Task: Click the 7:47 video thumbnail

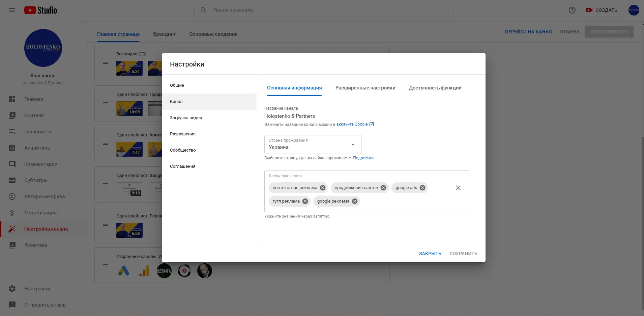Action: (x=129, y=149)
